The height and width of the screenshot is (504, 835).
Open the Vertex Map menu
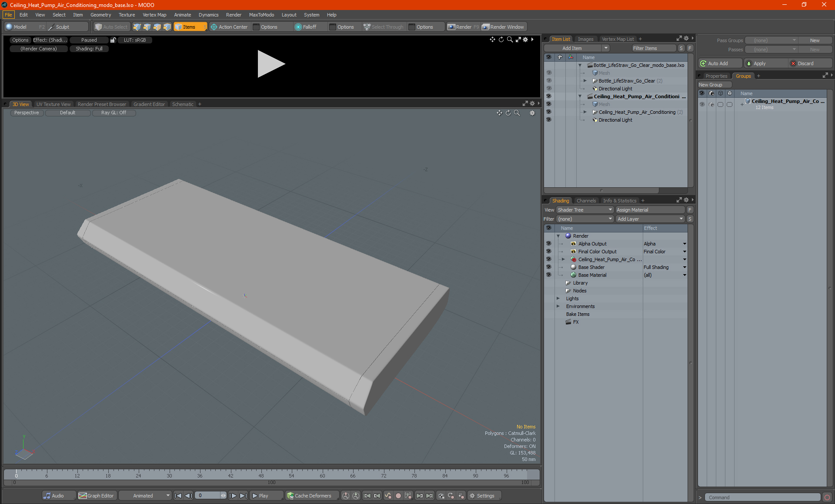(x=154, y=15)
